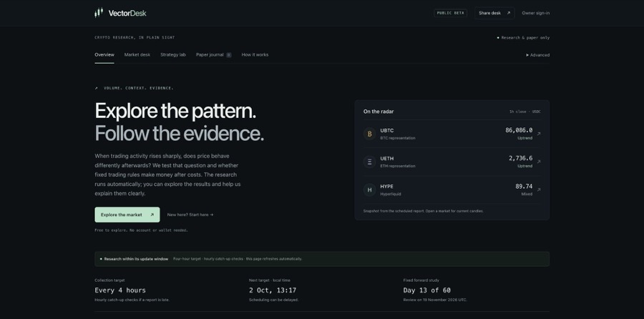The image size is (644, 319).
Task: Click the Every 4 hours value
Action: [120, 290]
